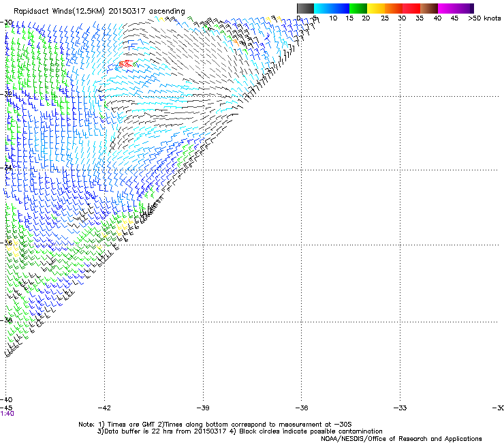Image resolution: width=504 pixels, height=443 pixels.
Task: Click the '15' legend scale label
Action: pos(349,18)
